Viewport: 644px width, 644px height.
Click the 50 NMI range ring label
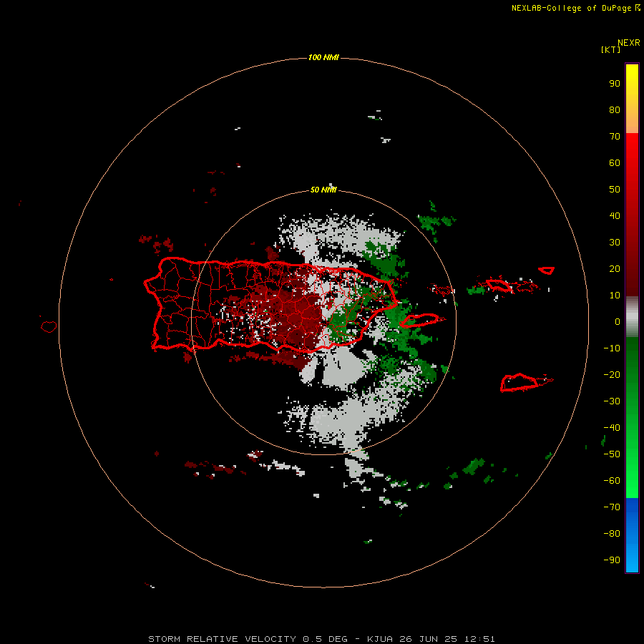pos(323,190)
